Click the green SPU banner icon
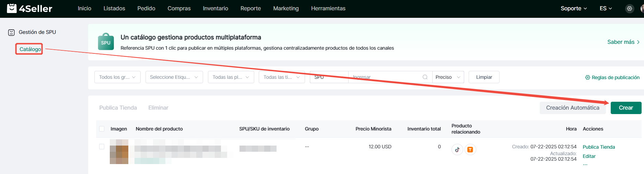Viewport: 644px width, 174px height. click(x=106, y=42)
